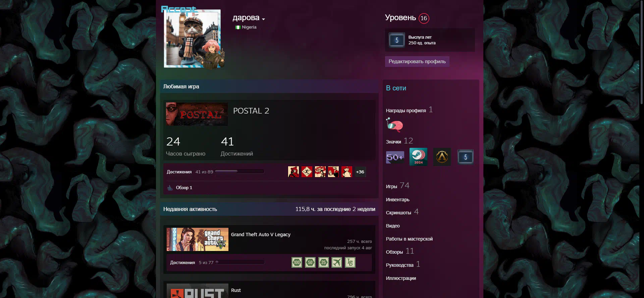Open Иллюстрации link

point(401,278)
